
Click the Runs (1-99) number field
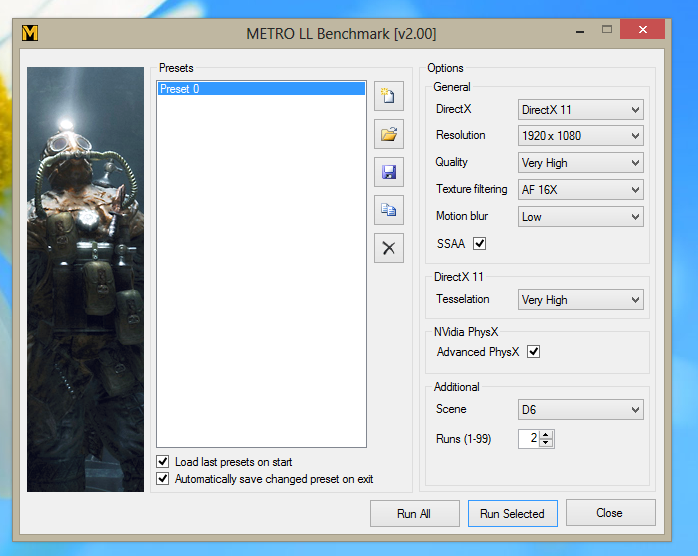pos(529,438)
